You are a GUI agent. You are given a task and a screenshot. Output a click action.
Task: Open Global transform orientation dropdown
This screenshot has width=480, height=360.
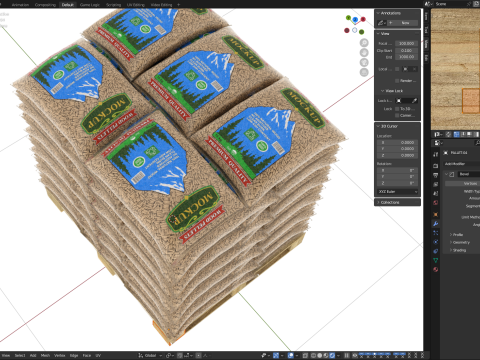(150, 355)
